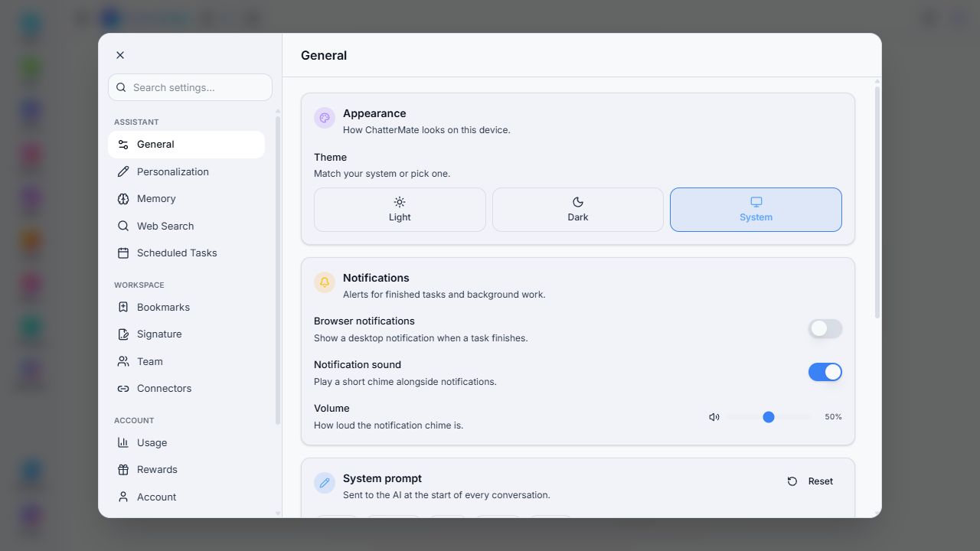Choose the Light theme option
The height and width of the screenshot is (551, 980).
(x=400, y=210)
